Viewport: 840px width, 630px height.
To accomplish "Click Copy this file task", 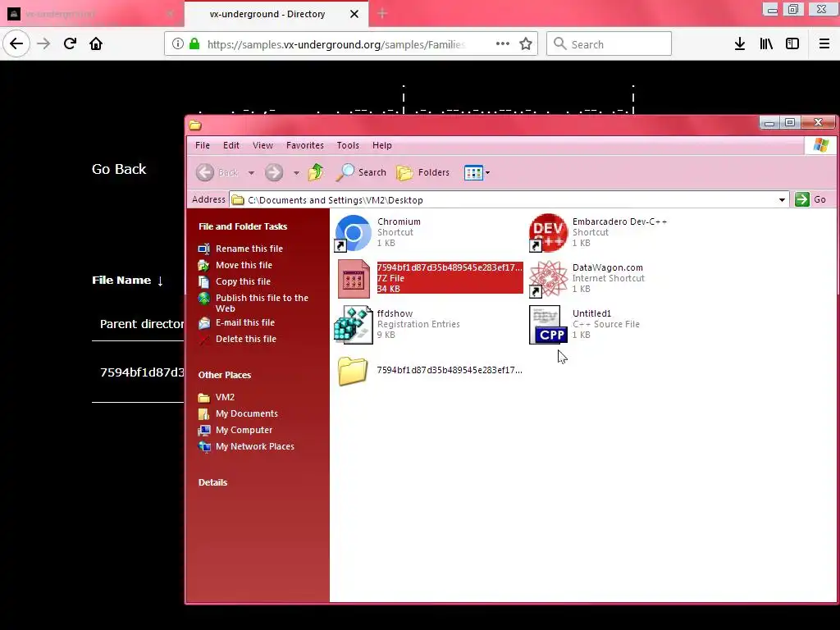I will click(243, 282).
